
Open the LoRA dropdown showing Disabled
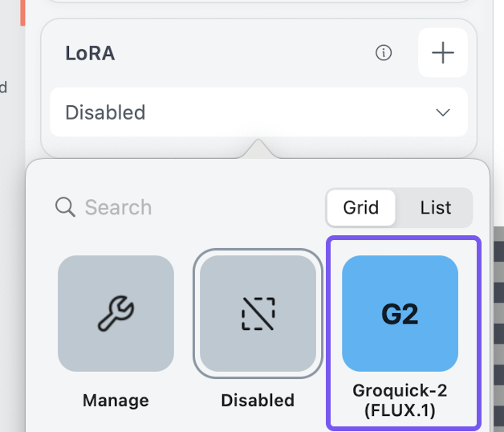tap(258, 112)
